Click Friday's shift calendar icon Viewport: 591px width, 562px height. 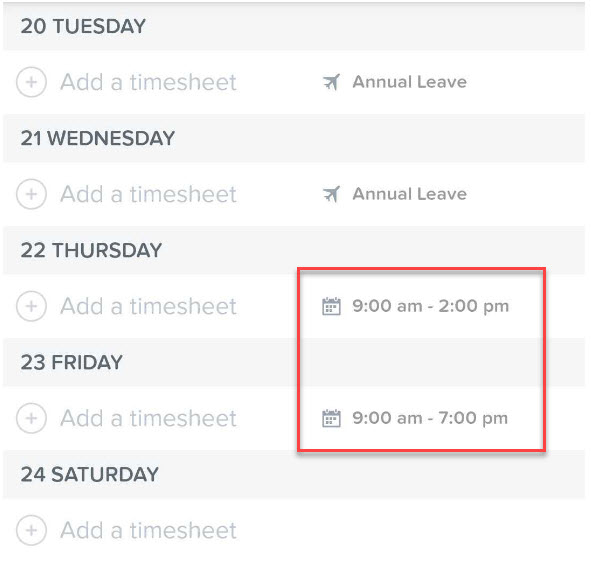(331, 418)
